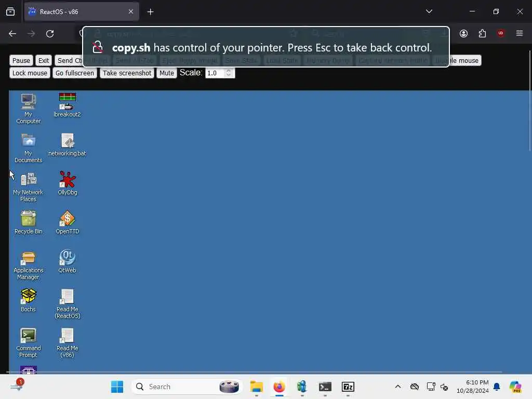The image size is (532, 399).
Task: Open Firefox View recent browsing icon
Action: pos(10,11)
